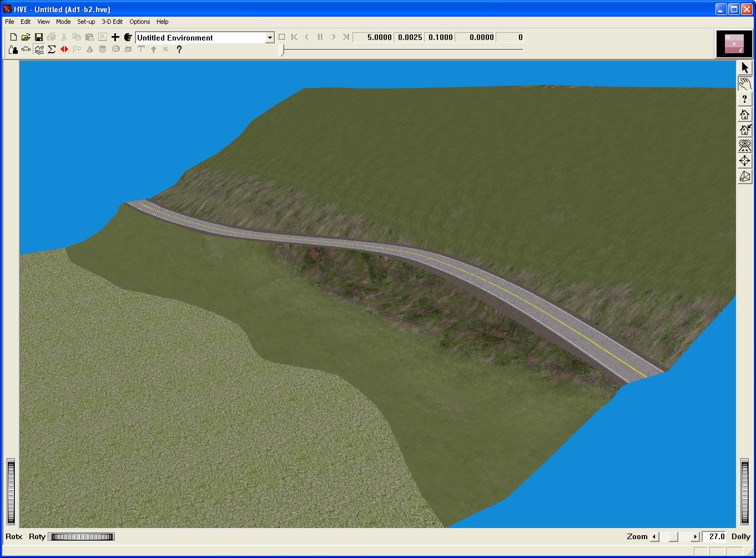
Task: Open the Vehicle editor car icon
Action: pyautogui.click(x=26, y=49)
